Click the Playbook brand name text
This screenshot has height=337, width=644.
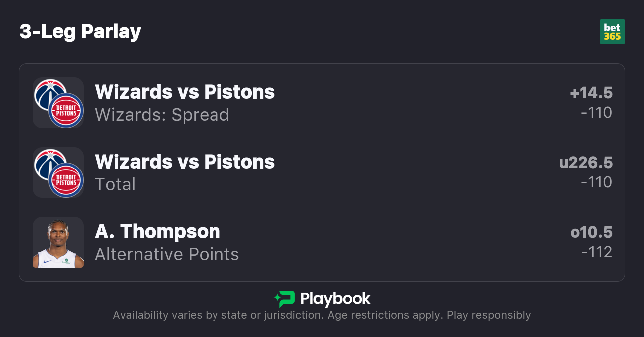click(335, 299)
